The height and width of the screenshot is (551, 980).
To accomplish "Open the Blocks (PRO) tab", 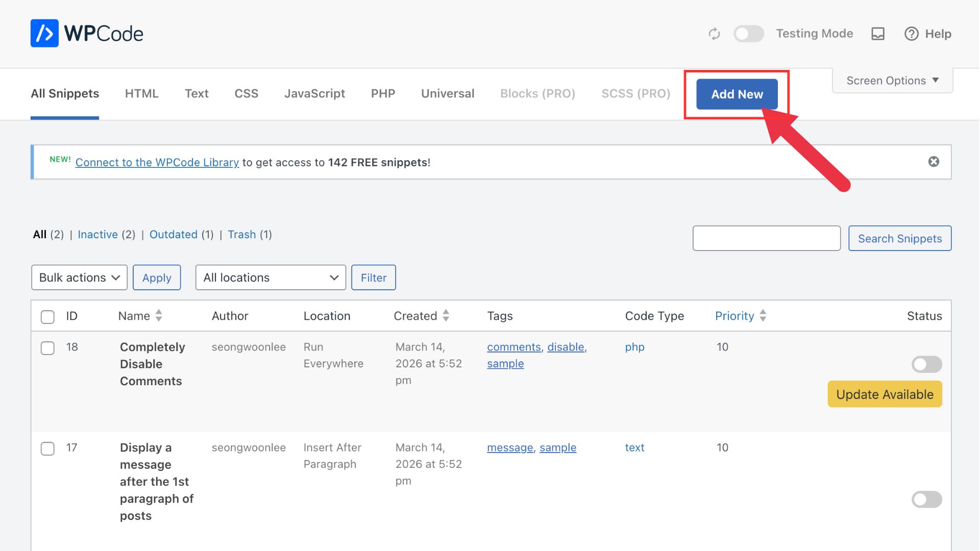I will point(537,93).
